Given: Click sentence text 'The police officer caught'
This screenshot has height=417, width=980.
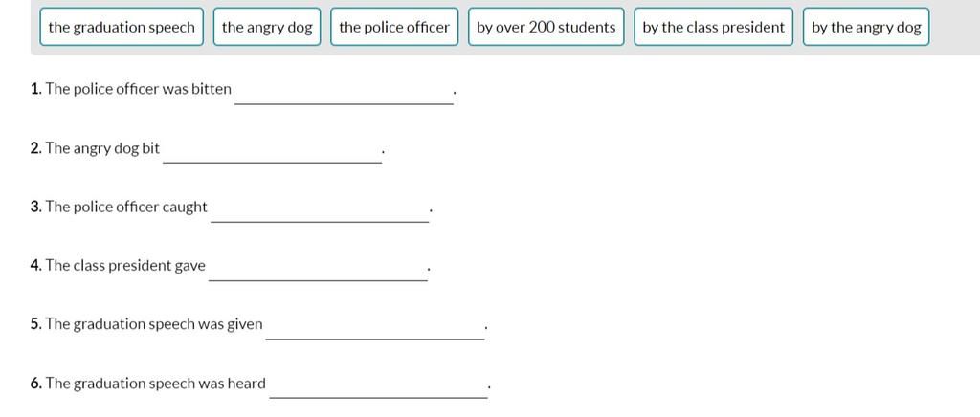Looking at the screenshot, I should pyautogui.click(x=126, y=208).
